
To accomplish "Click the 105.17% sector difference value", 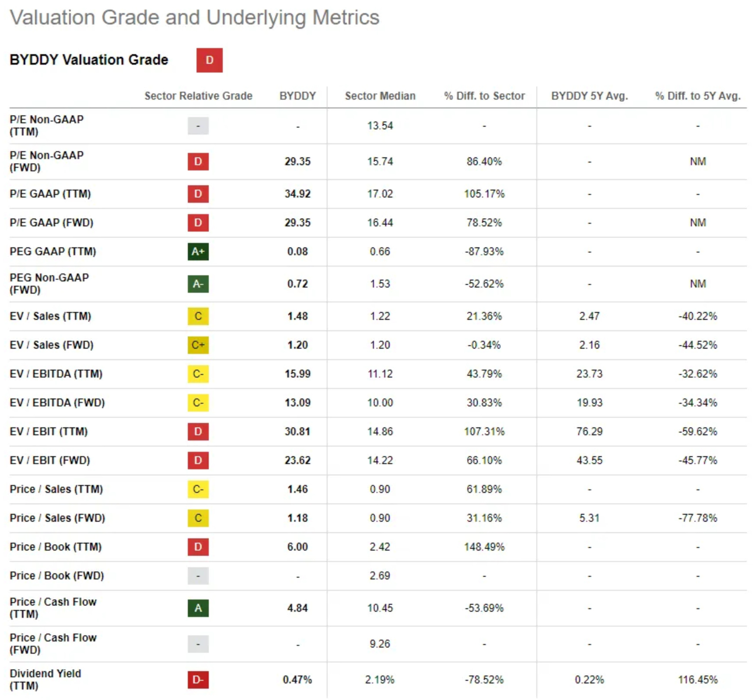I will click(x=484, y=194).
